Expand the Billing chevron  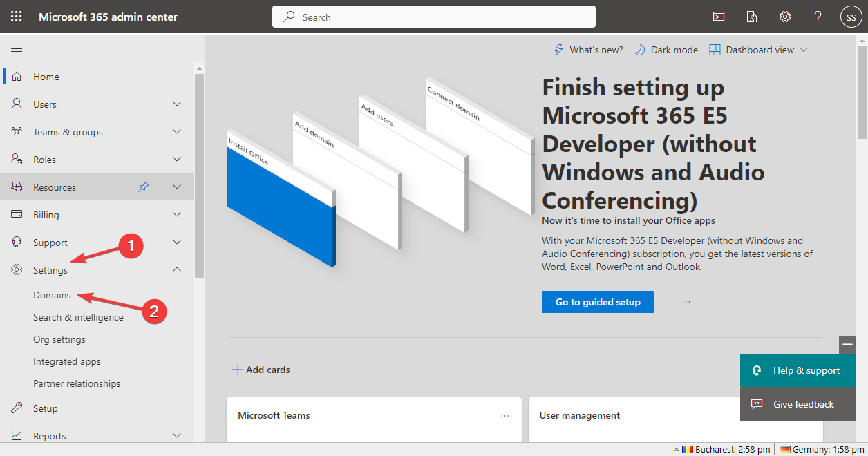(177, 215)
